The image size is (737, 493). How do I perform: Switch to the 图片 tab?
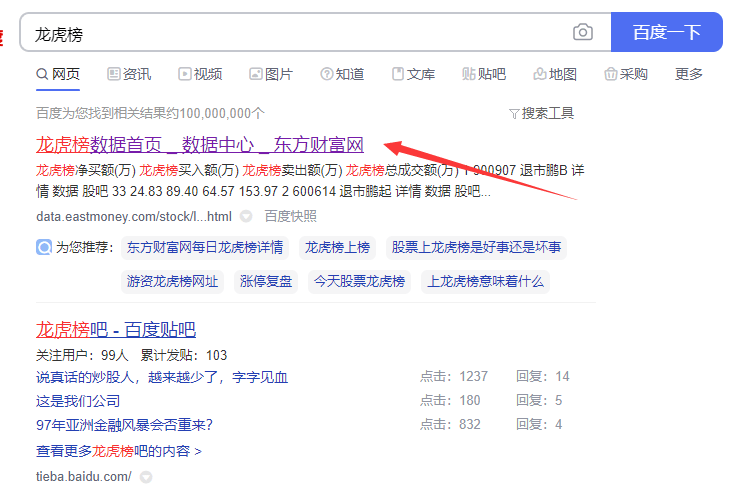pyautogui.click(x=271, y=74)
